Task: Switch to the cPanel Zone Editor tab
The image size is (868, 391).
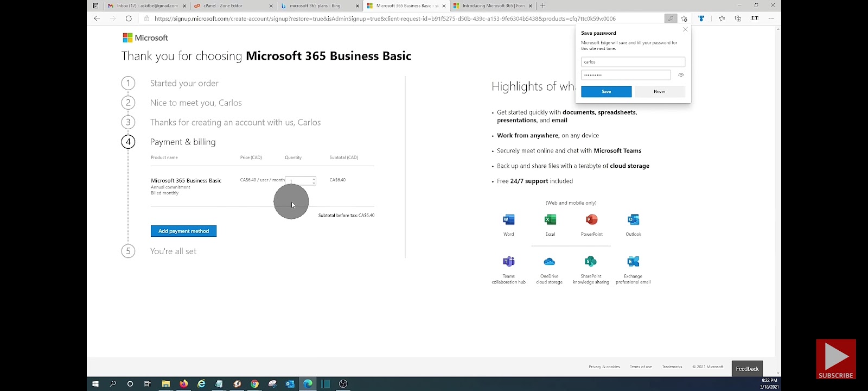Action: [233, 6]
